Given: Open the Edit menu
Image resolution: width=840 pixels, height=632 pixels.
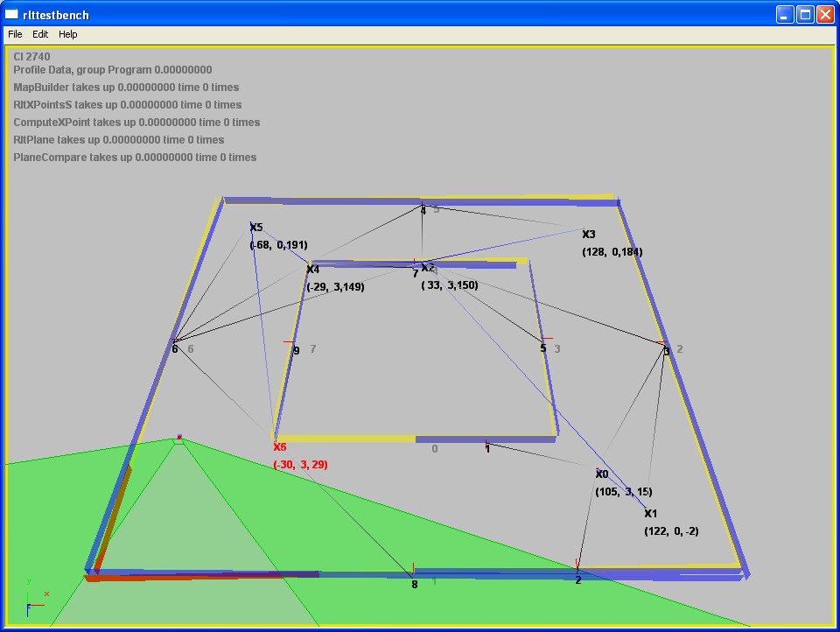Looking at the screenshot, I should tap(40, 34).
